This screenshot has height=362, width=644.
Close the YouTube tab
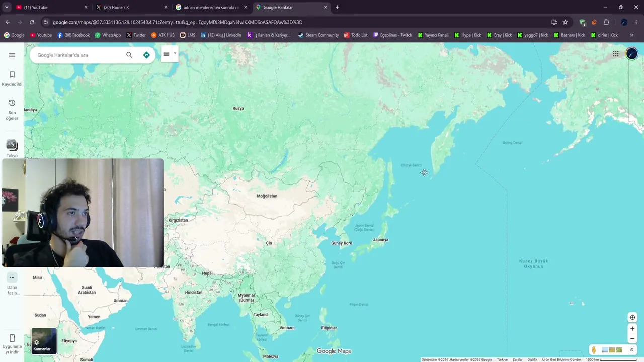pyautogui.click(x=86, y=7)
